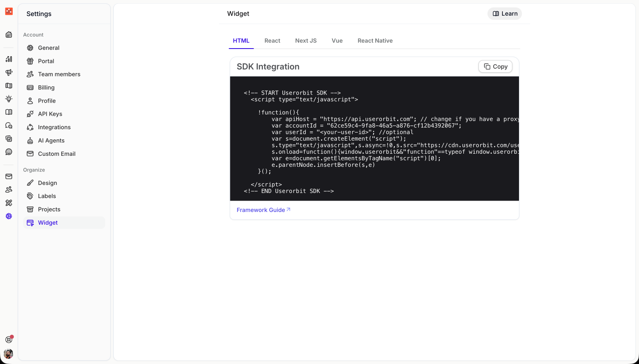Screen dimensions: 639x364
Task: Click the Organize section label
Action: coord(34,170)
